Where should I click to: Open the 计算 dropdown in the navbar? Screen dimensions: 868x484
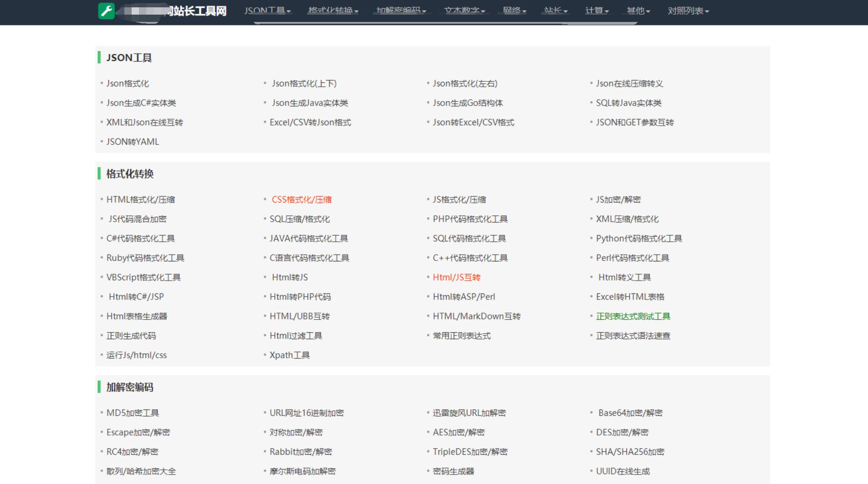point(596,10)
